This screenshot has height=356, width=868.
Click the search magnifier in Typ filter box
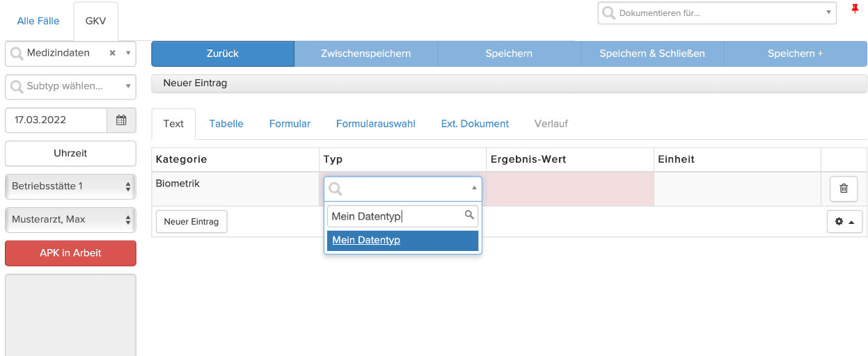[470, 216]
